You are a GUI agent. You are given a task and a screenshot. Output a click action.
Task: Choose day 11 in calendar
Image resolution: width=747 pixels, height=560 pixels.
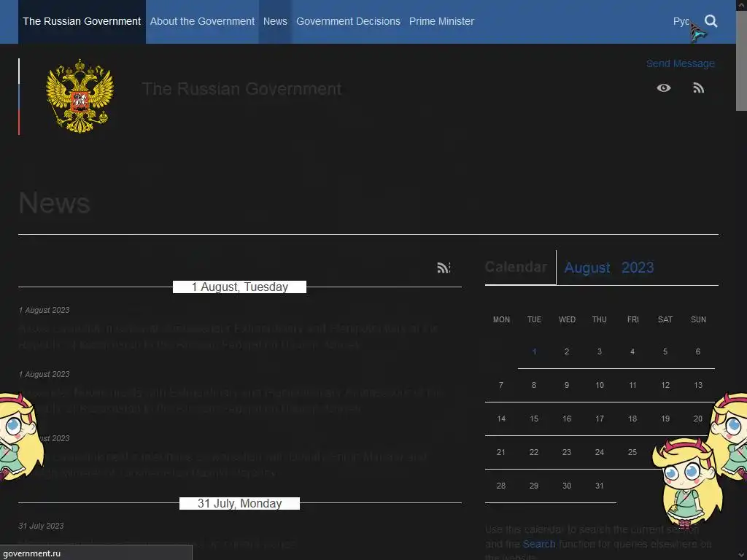coord(632,385)
